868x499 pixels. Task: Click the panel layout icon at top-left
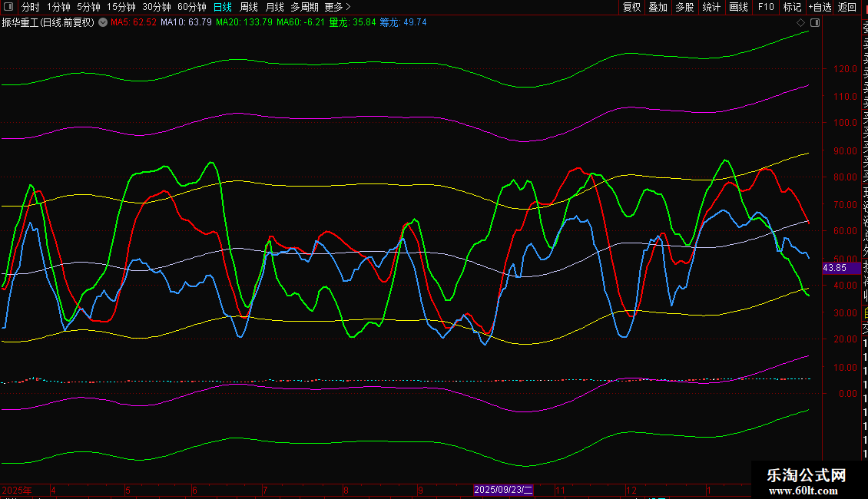(8, 7)
